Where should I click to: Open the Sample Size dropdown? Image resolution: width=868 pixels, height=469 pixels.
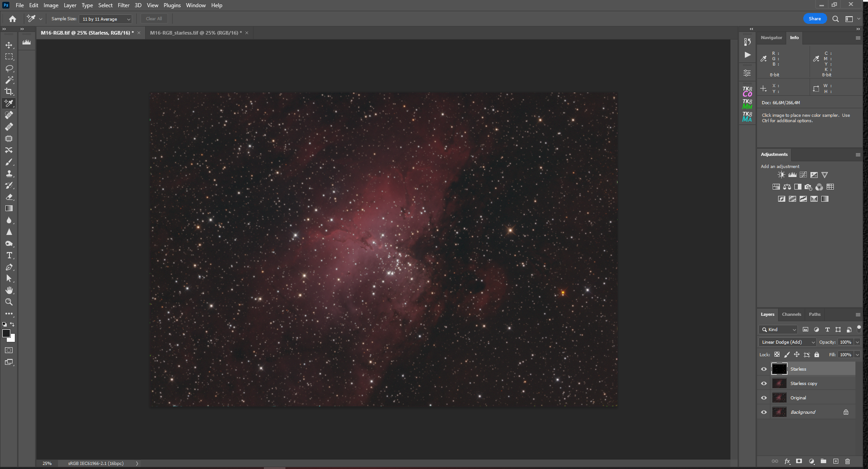click(x=106, y=19)
